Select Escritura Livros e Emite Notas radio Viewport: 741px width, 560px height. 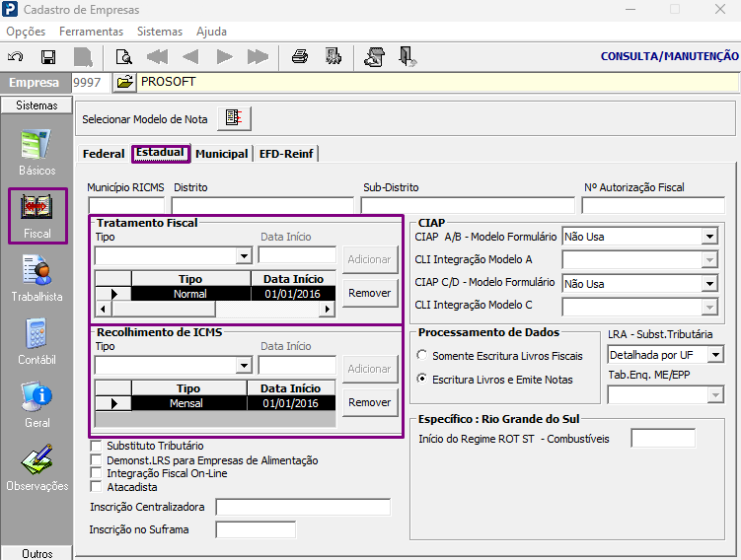tap(422, 379)
